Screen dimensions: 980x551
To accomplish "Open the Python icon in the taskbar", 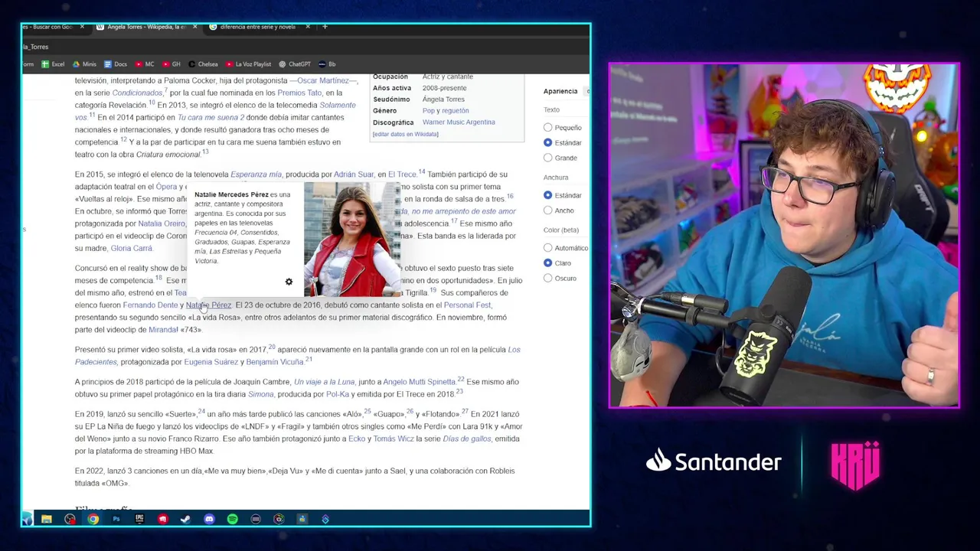I will [x=302, y=519].
